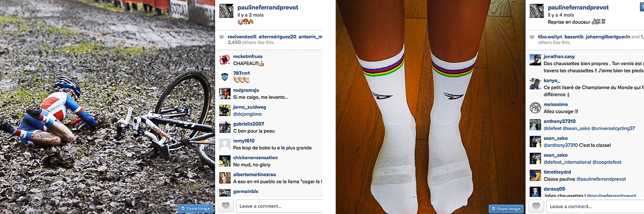Click the muddy cyclocross crash photo
Image resolution: width=644 pixels, height=214 pixels.
(x=107, y=107)
